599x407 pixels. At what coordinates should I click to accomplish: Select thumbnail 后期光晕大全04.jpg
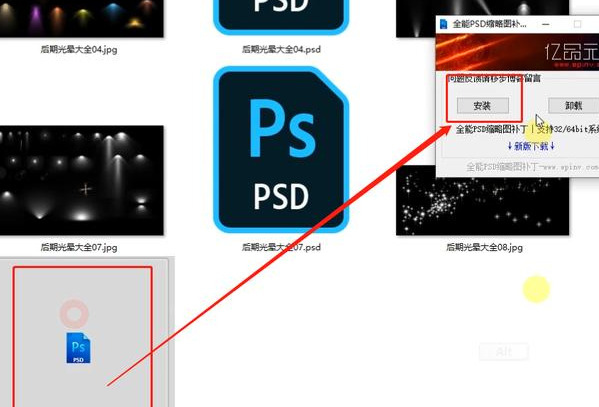point(81,19)
